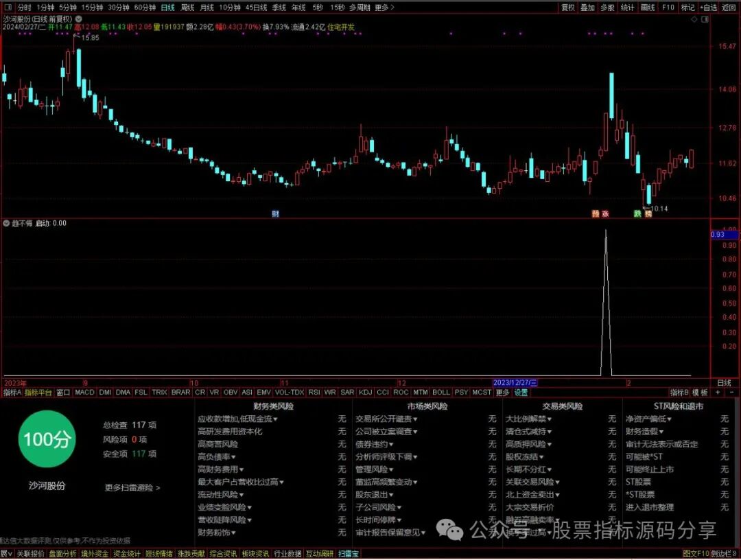Toggle the round marker beside 抱不得 indicator
This screenshot has height=560, width=741.
pos(6,223)
